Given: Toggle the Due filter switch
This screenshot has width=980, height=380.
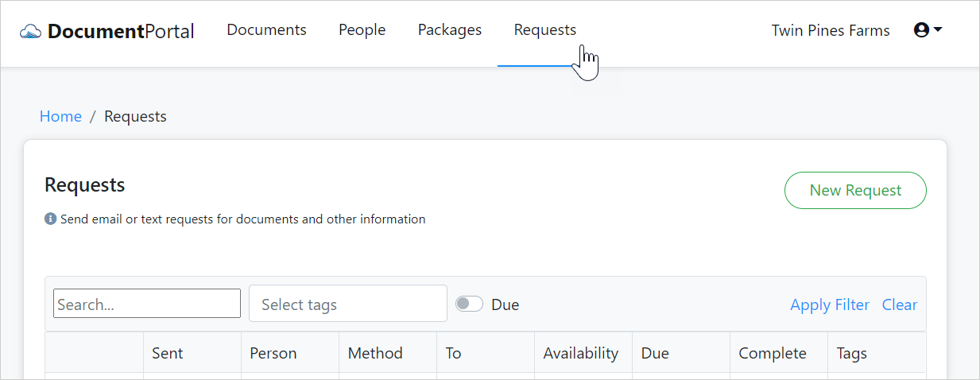Looking at the screenshot, I should 469,304.
